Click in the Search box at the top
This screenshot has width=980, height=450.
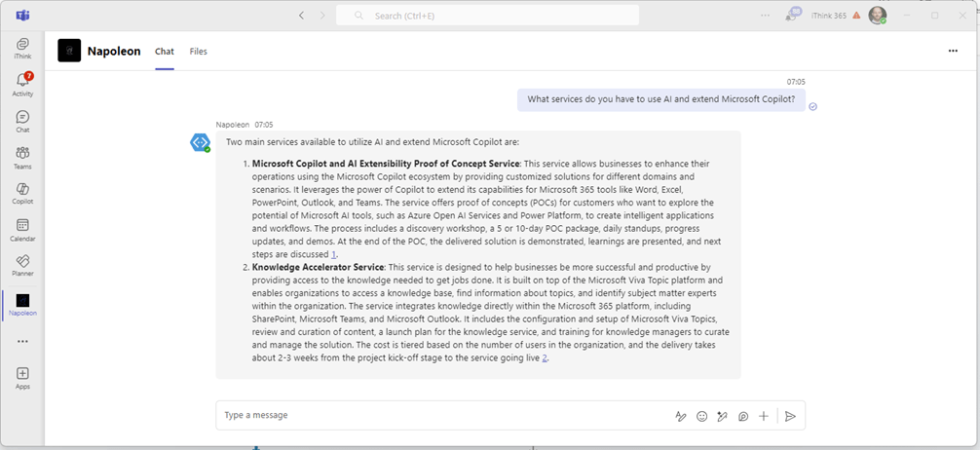point(487,16)
